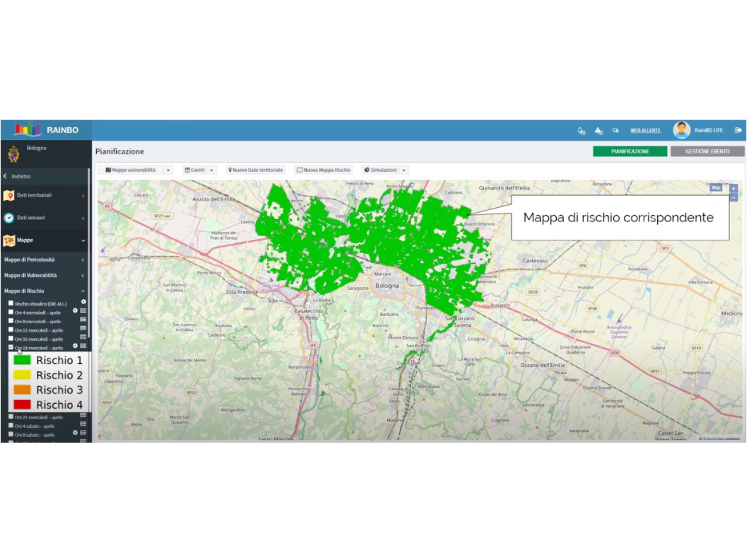Expand Dati sensori sidebar chevron
Viewport: 747px width, 560px height.
(x=83, y=218)
